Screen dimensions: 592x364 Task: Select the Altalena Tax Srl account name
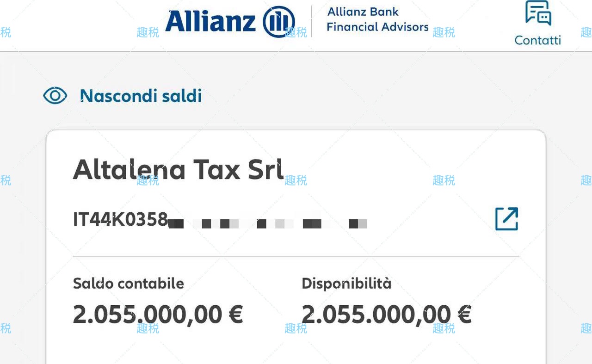click(x=178, y=169)
